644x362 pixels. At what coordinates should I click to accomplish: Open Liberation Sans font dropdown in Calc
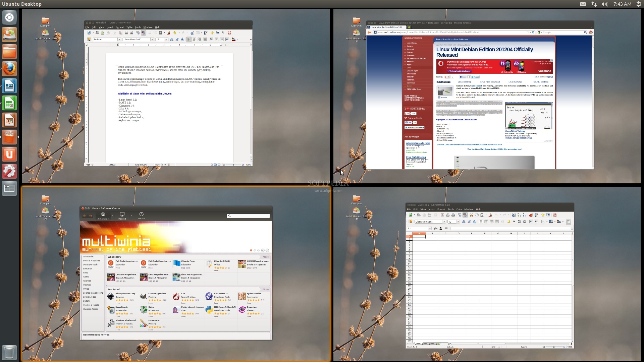tap(444, 222)
